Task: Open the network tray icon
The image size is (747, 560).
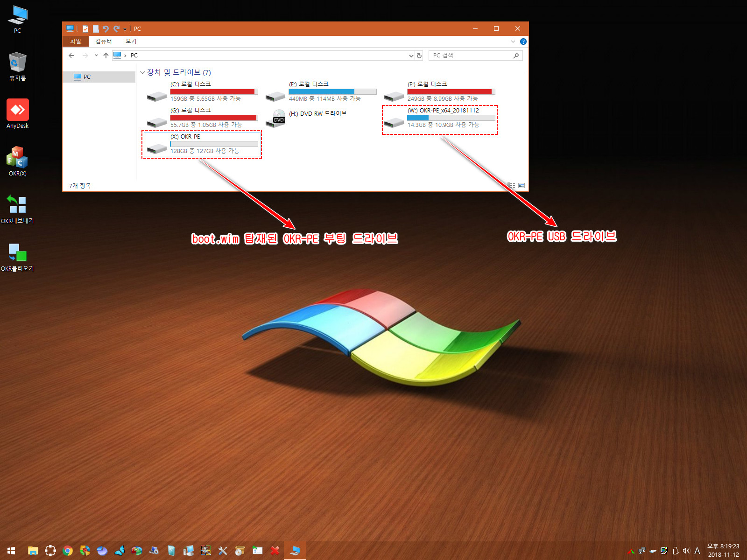Action: point(642,551)
